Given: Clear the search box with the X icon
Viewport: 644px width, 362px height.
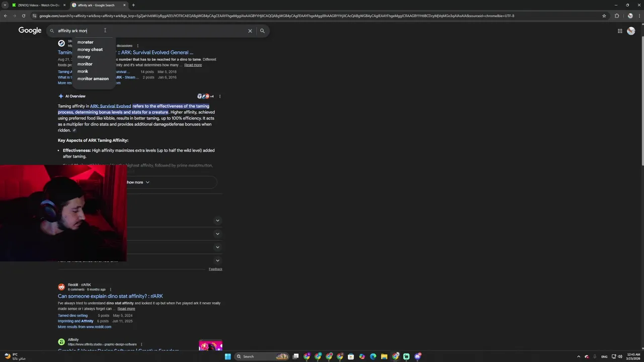Looking at the screenshot, I should point(250,31).
